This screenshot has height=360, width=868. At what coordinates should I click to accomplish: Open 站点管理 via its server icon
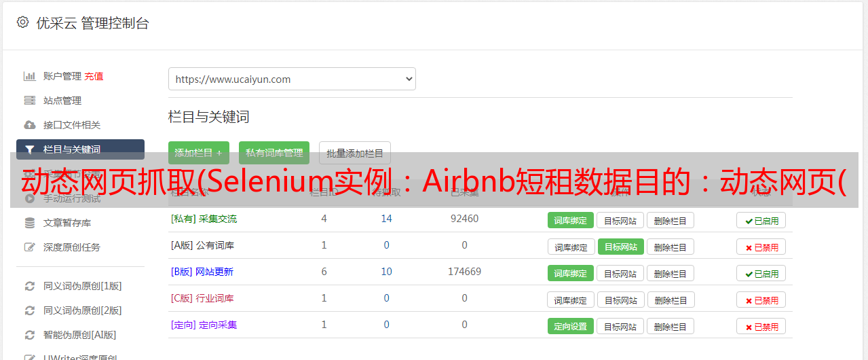click(x=30, y=101)
